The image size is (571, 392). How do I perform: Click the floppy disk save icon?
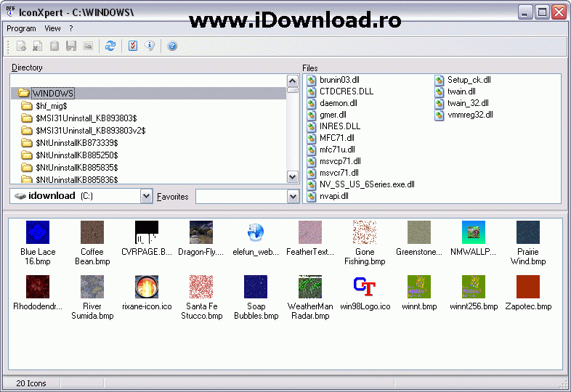(71, 46)
